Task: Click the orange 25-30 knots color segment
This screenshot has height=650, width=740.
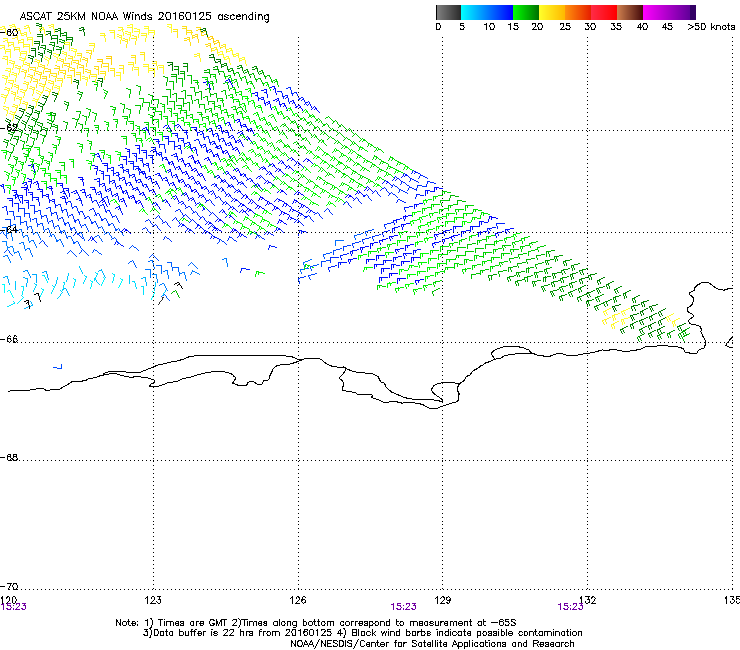Action: click(578, 12)
